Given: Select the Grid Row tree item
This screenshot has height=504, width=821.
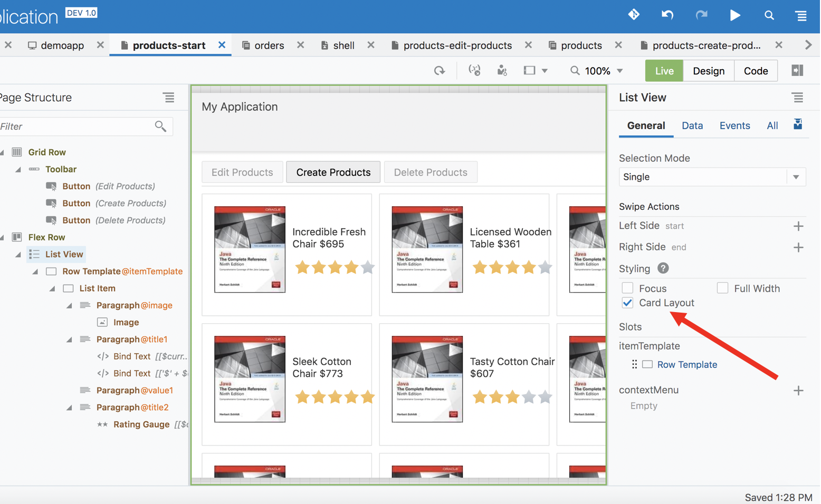Looking at the screenshot, I should tap(47, 152).
